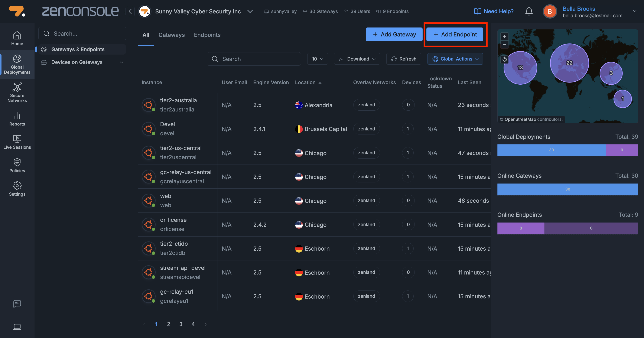Click the feedback chat icon at sidebar bottom
The width and height of the screenshot is (644, 338).
pos(17,304)
